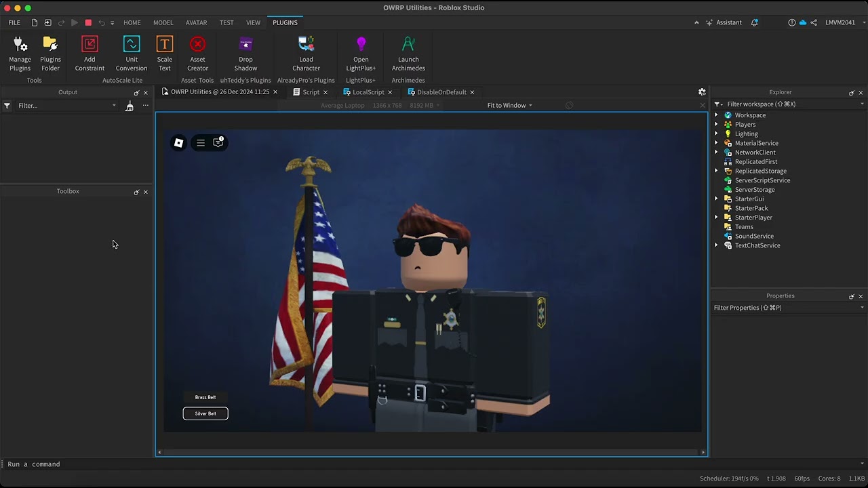Open the Asset Creator plugin
The height and width of the screenshot is (488, 868).
tap(197, 53)
